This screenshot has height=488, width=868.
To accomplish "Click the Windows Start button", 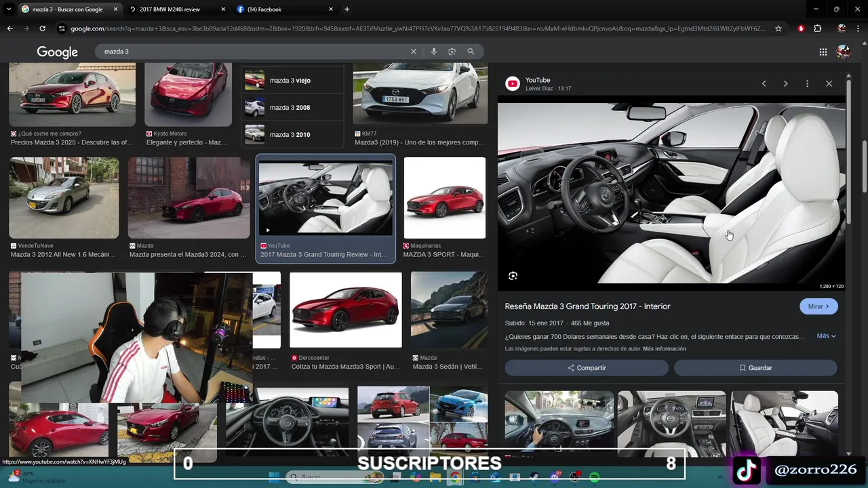I will point(274,478).
